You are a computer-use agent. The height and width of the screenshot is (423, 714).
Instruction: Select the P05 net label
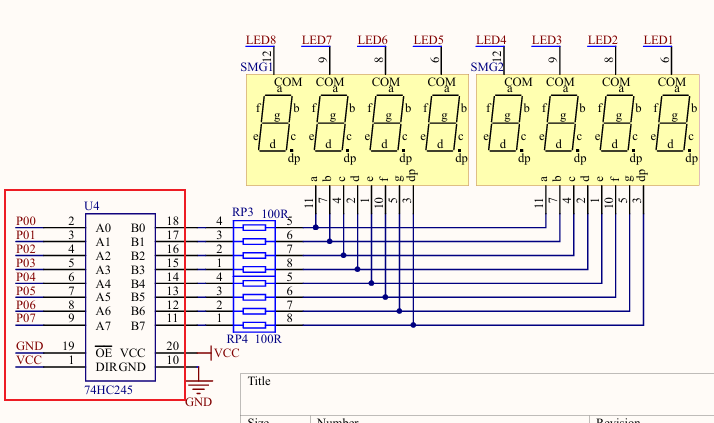coord(26,291)
